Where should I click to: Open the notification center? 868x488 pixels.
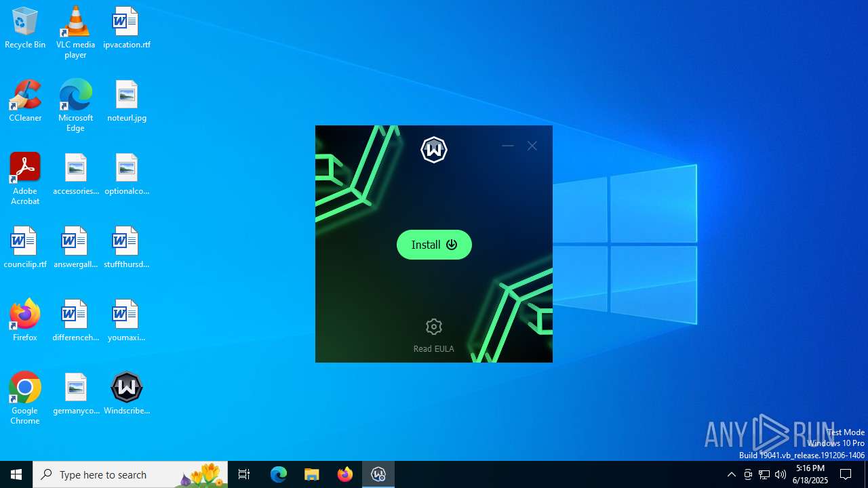click(x=846, y=474)
